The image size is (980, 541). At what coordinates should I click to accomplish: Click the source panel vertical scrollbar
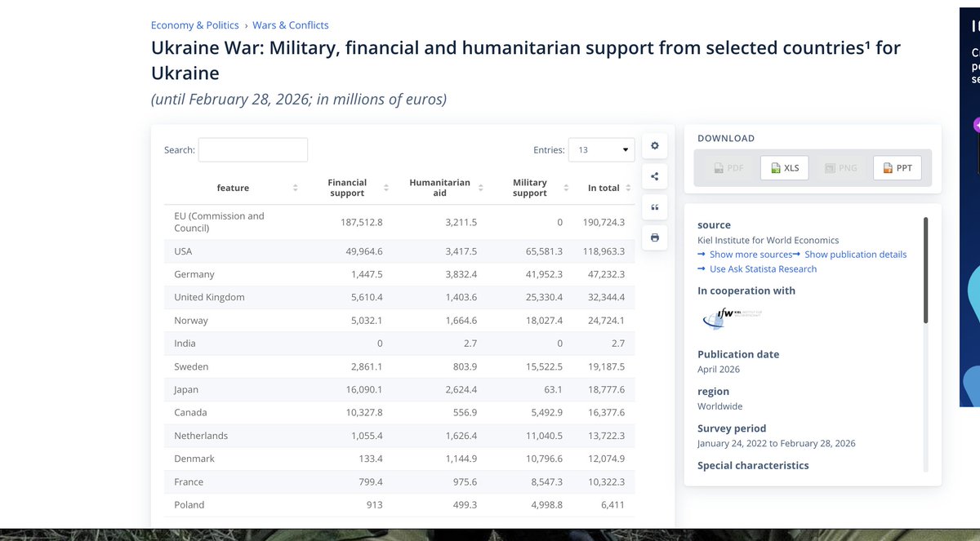(x=925, y=269)
